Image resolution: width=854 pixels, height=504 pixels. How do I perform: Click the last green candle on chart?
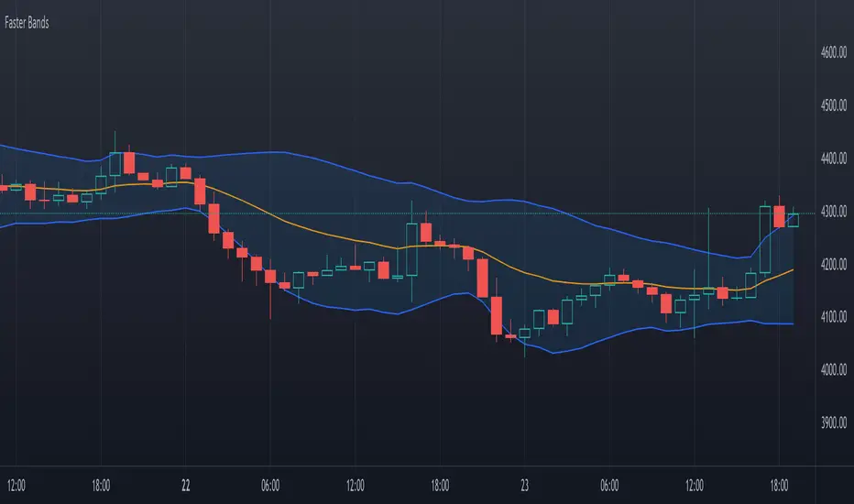click(x=793, y=220)
